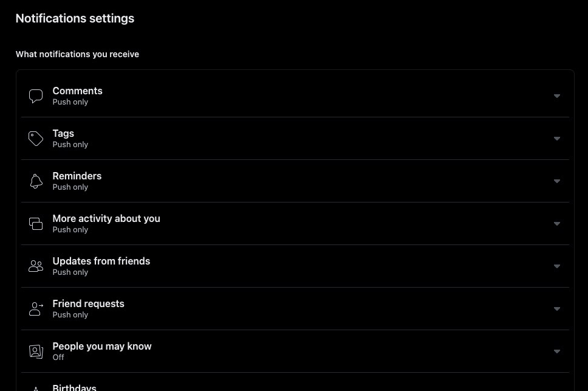
Task: Expand the People you may know chevron
Action: 556,351
